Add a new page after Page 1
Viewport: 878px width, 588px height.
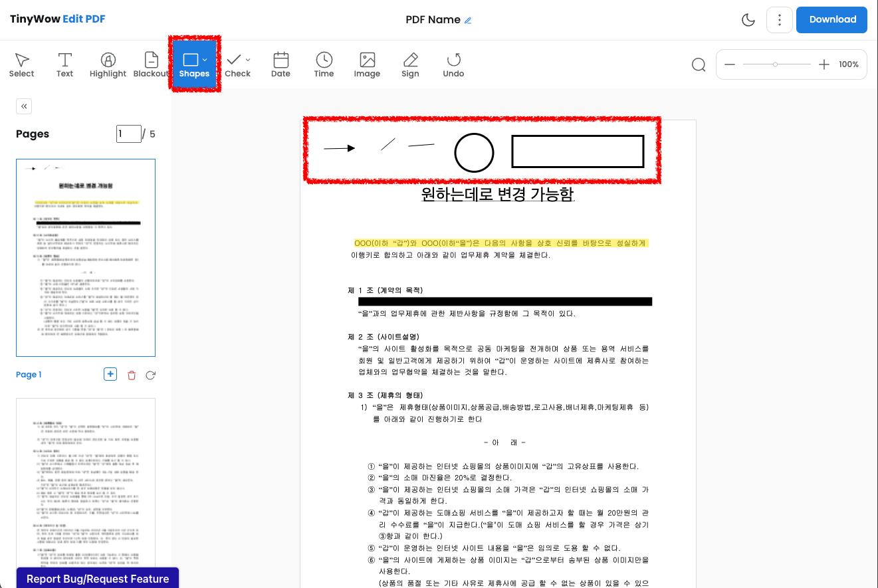click(110, 374)
